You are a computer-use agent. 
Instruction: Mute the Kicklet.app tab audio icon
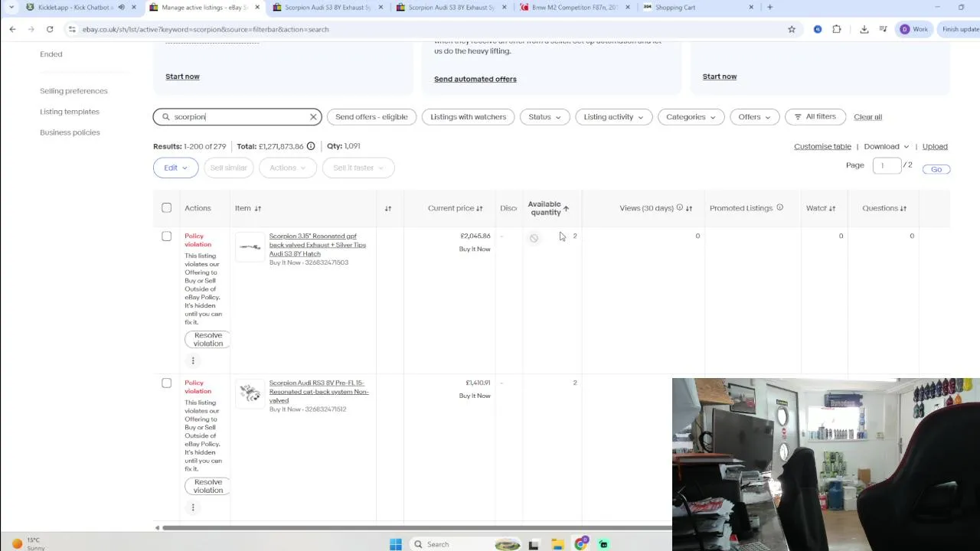121,7
